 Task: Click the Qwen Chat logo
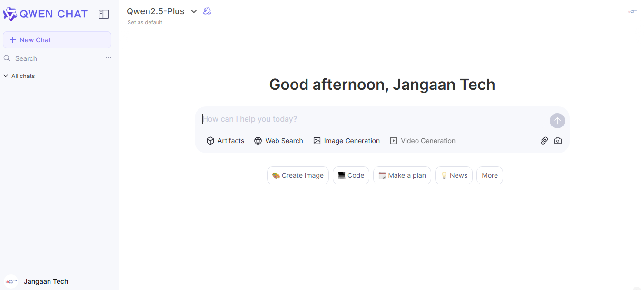click(45, 14)
